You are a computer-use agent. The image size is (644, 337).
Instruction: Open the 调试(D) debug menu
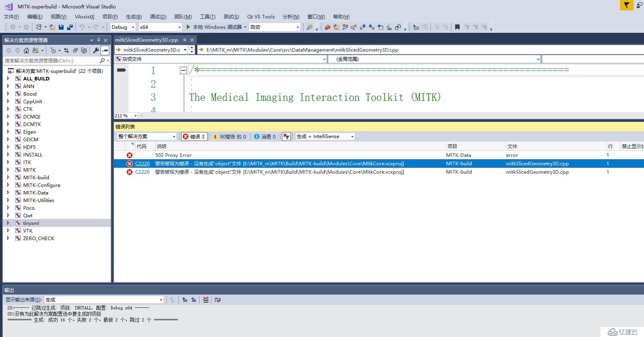click(x=158, y=17)
